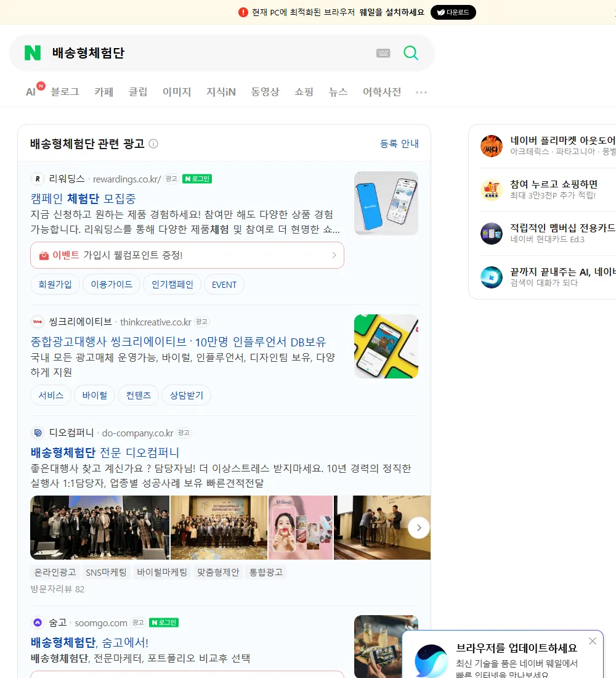Screen dimensions: 616x678
Task: Switch to the 카페 tab
Action: (x=103, y=92)
